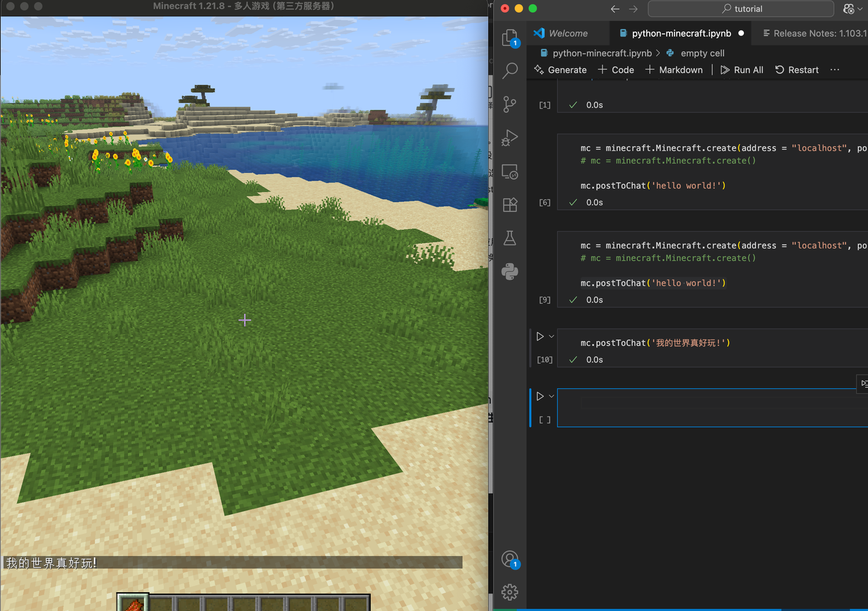868x611 pixels.
Task: Restart the notebook kernel
Action: [796, 69]
